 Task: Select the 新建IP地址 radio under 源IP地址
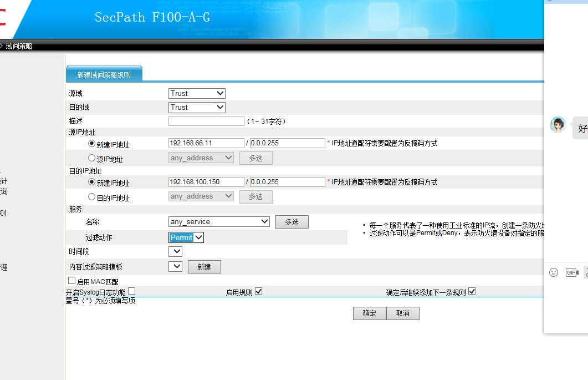[x=91, y=144]
